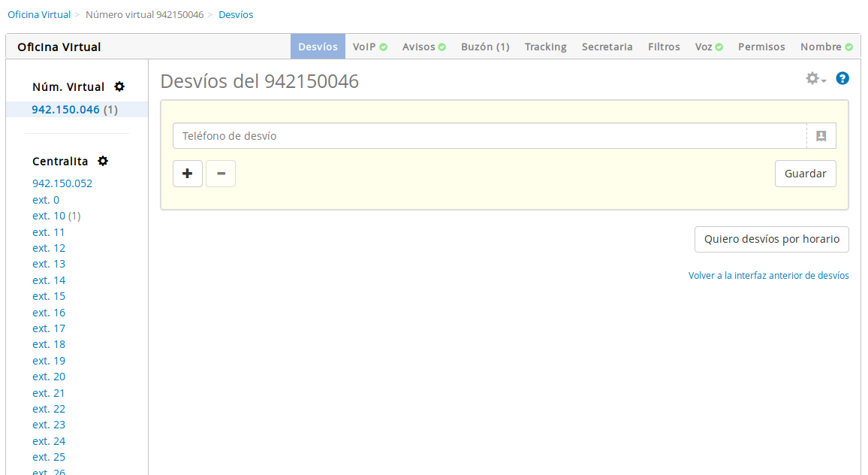Follow Volver a la interfaz anterior link
This screenshot has height=475, width=868.
click(x=768, y=276)
